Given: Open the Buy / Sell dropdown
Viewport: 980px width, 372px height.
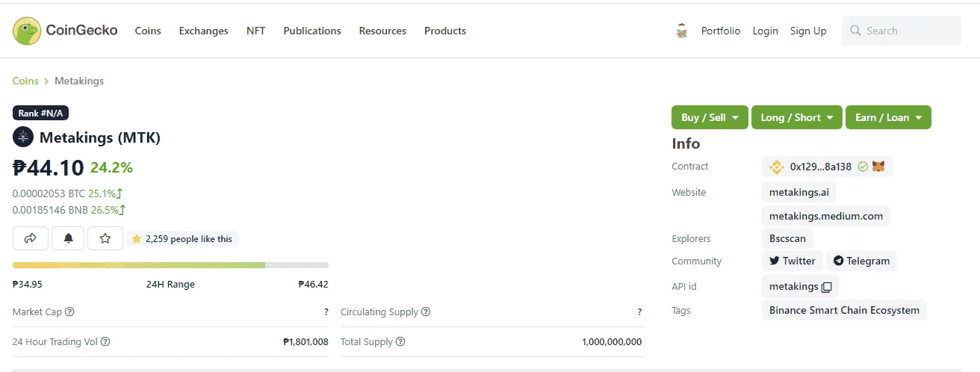Looking at the screenshot, I should (x=710, y=117).
